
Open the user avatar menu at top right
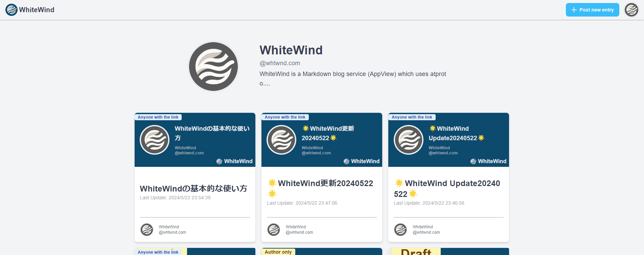(x=631, y=10)
